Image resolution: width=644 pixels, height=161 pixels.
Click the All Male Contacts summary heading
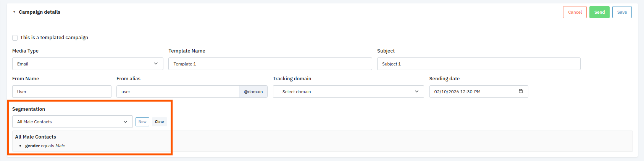pyautogui.click(x=36, y=137)
